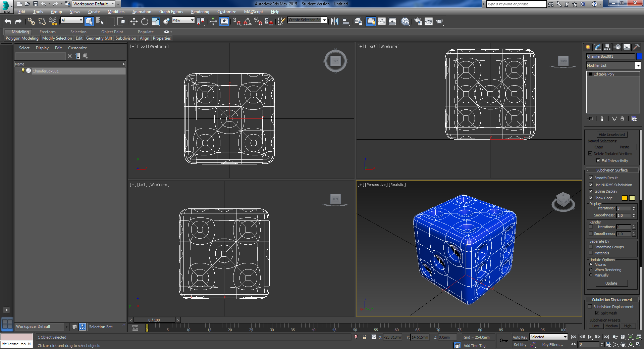Click the Undo arrow icon
This screenshot has width=644, height=349.
coord(8,21)
